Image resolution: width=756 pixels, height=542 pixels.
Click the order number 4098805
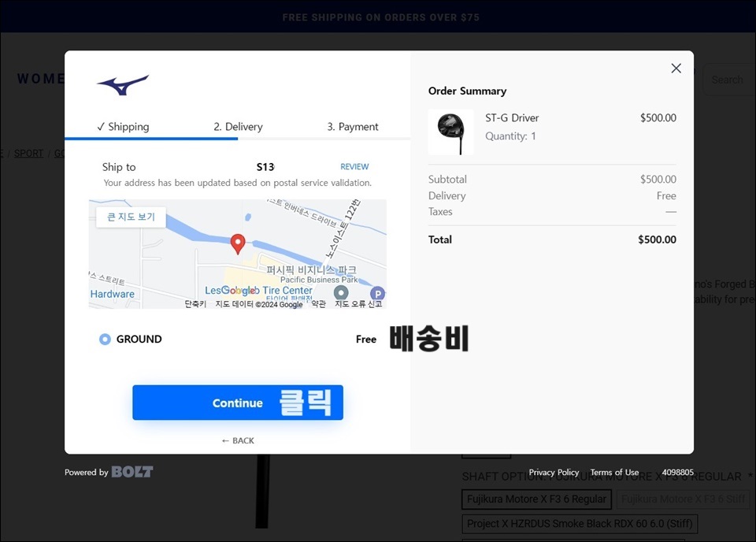pos(677,473)
